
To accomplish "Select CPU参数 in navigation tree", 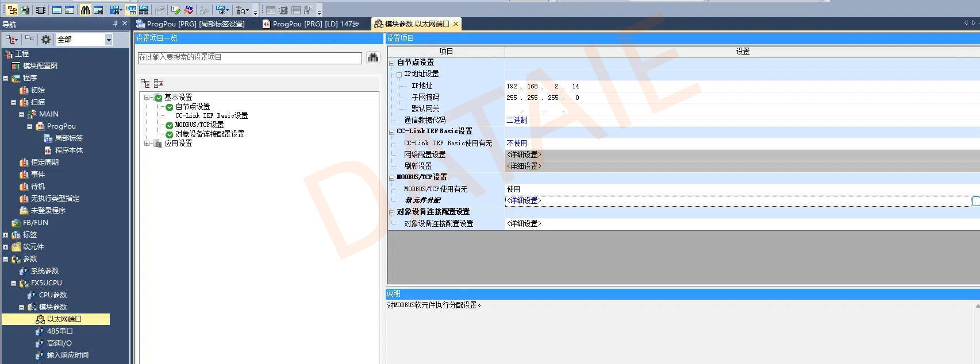I will (x=52, y=295).
